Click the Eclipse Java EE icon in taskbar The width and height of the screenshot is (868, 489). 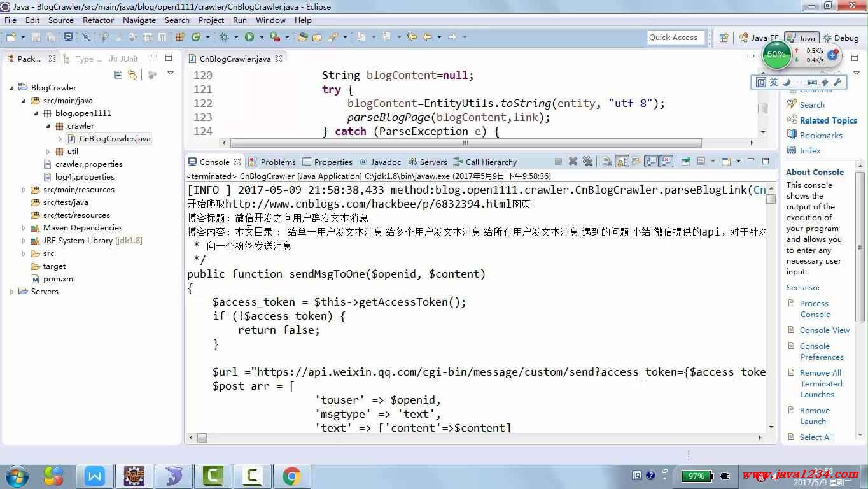click(134, 476)
